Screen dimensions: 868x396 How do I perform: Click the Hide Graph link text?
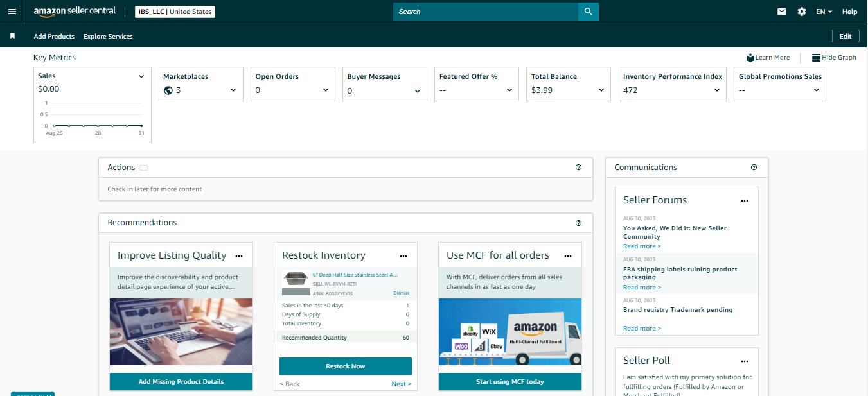click(839, 58)
